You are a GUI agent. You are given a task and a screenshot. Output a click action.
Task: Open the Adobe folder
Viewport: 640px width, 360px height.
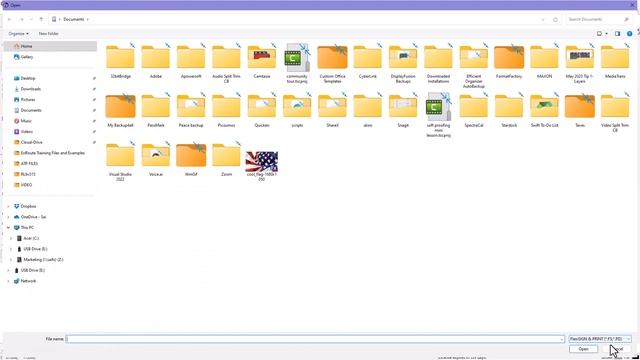[x=156, y=61]
